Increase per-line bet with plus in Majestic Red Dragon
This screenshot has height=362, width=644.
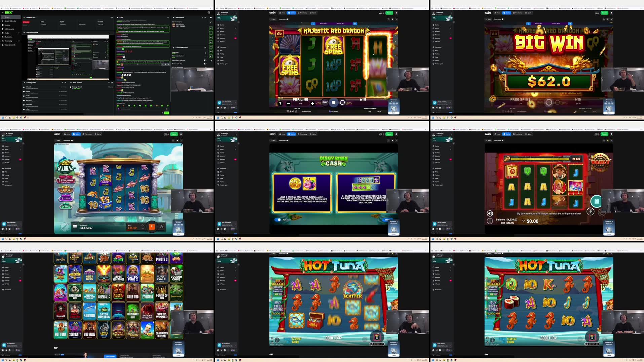[x=312, y=104]
